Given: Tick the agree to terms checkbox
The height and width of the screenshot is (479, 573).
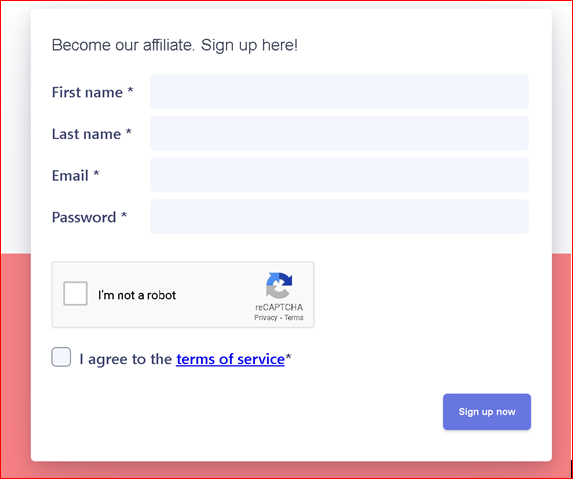Looking at the screenshot, I should (x=61, y=357).
